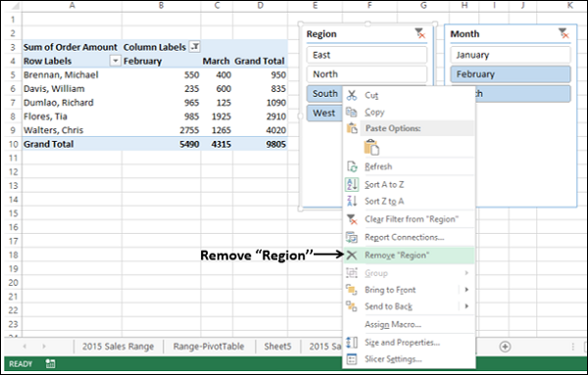Click the Sort Z to A icon
Image resolution: width=588 pixels, height=375 pixels.
click(x=352, y=201)
